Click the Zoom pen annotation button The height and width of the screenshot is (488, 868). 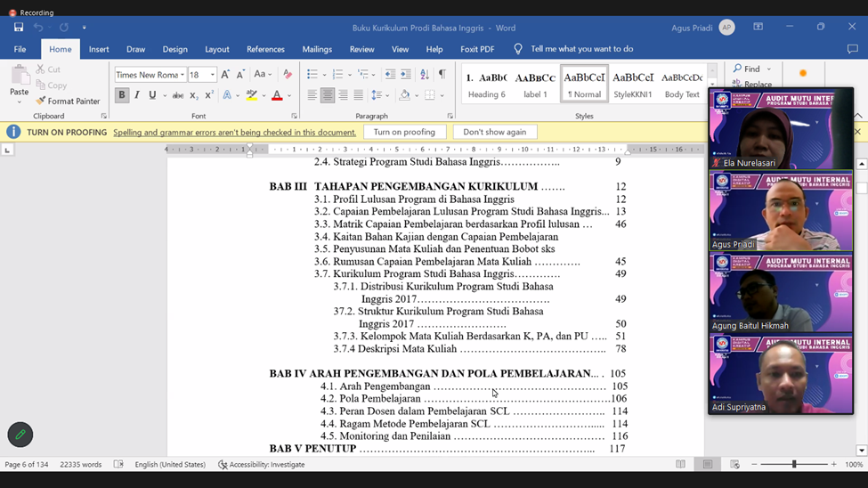[x=20, y=435]
